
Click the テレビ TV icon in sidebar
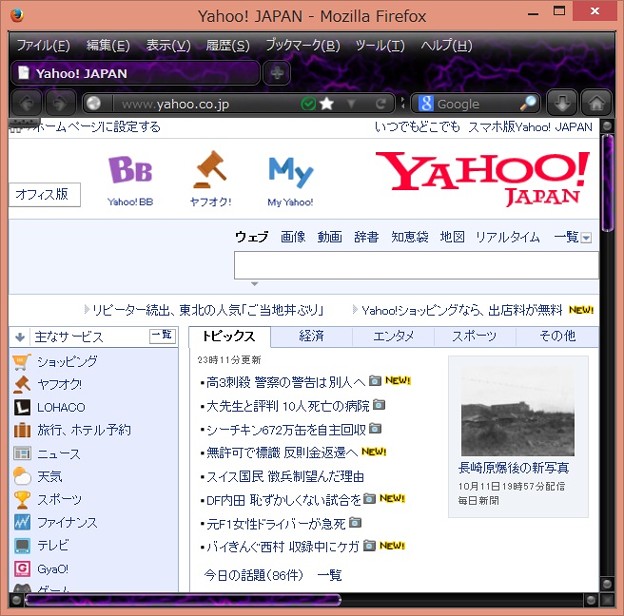click(22, 546)
